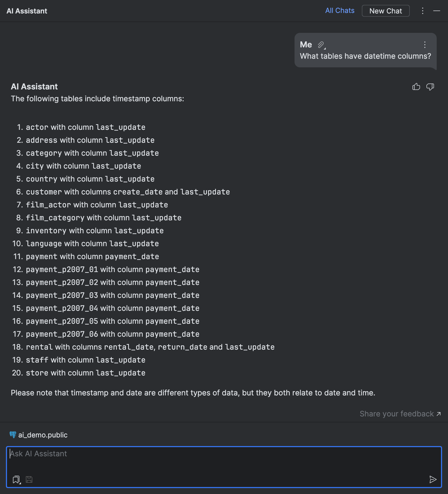Open the prompt library bookmark icon

click(x=16, y=479)
